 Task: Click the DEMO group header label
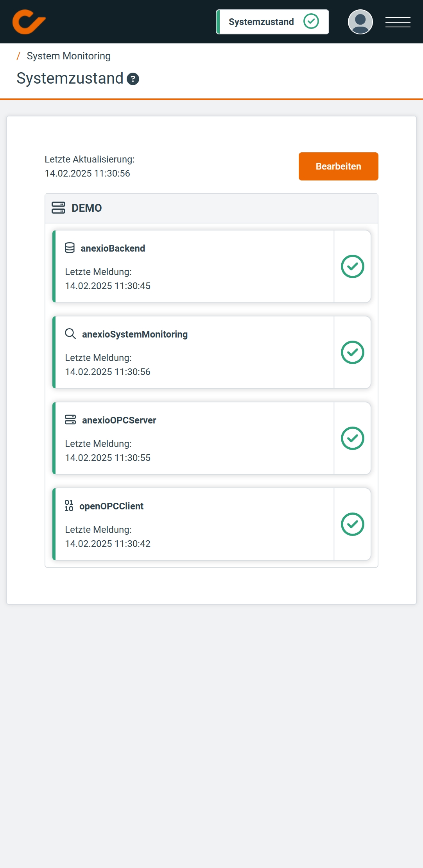click(86, 208)
